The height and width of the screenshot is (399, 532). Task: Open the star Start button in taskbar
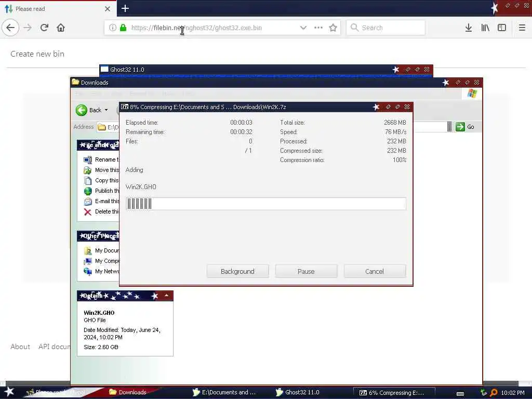[x=9, y=392]
